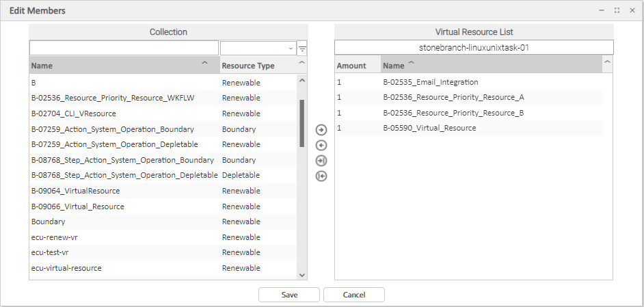
Task: Click the Resource Type column sort arrow
Action: point(301,64)
